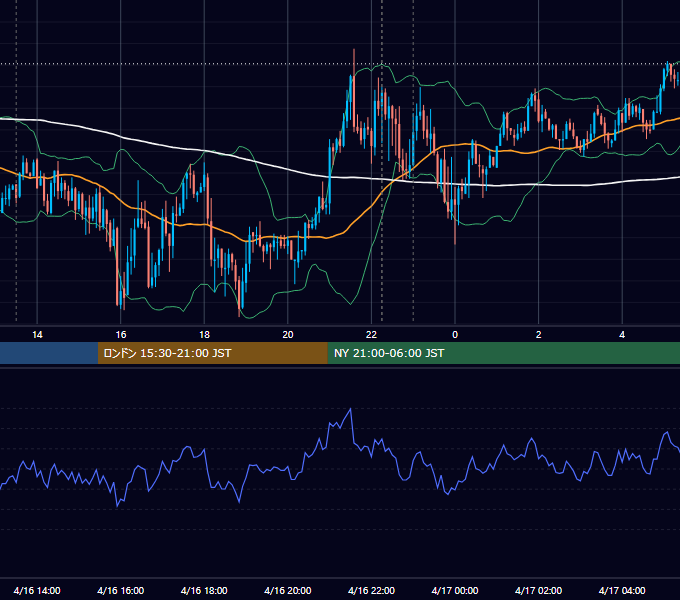Click the 4/16 14:00 timestamp on lower axis
This screenshot has width=680, height=600.
[x=37, y=590]
